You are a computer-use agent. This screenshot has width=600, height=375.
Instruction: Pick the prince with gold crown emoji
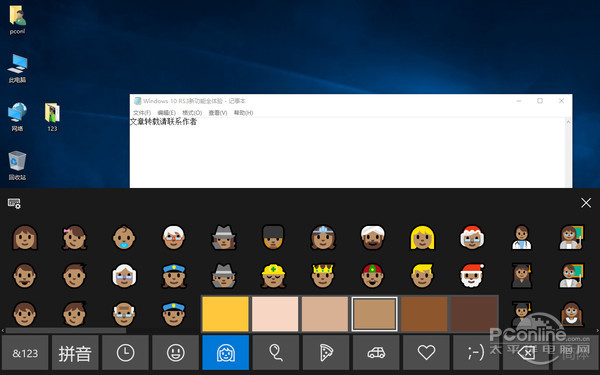323,276
